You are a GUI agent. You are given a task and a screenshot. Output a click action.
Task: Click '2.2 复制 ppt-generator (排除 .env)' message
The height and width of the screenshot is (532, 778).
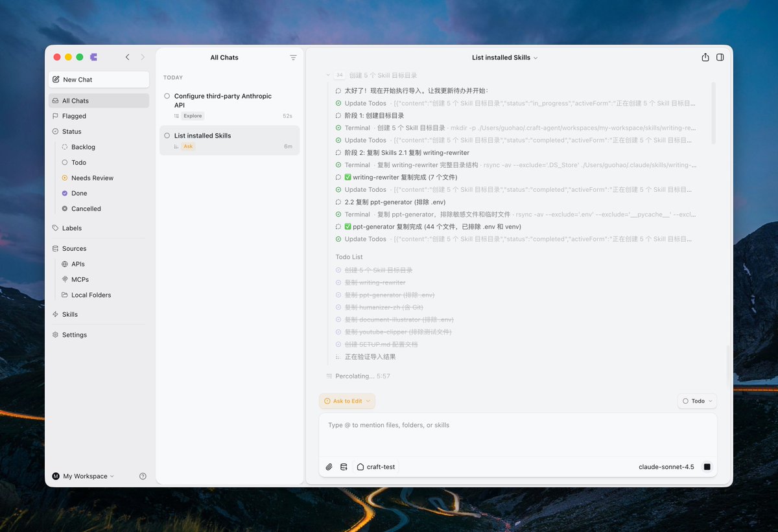coord(395,202)
